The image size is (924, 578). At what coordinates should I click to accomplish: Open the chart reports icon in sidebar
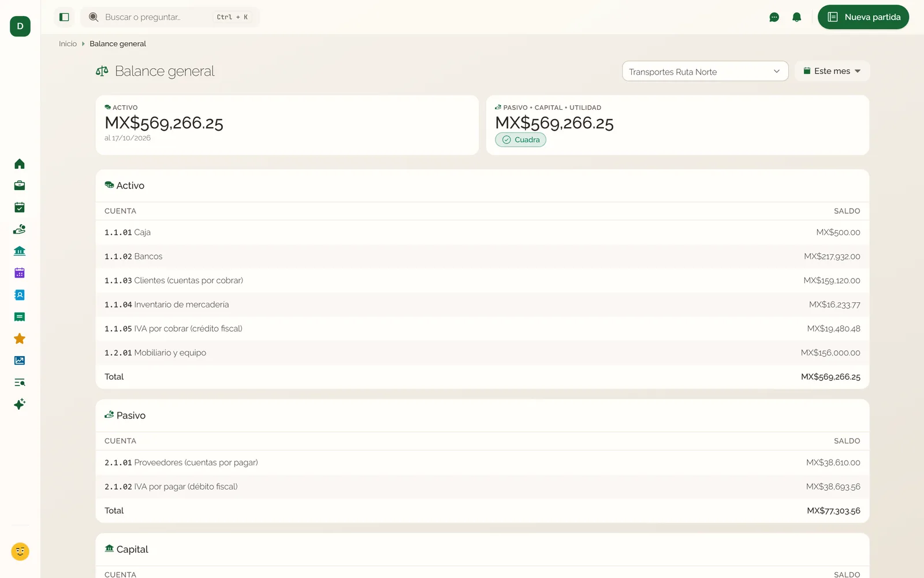(x=20, y=360)
